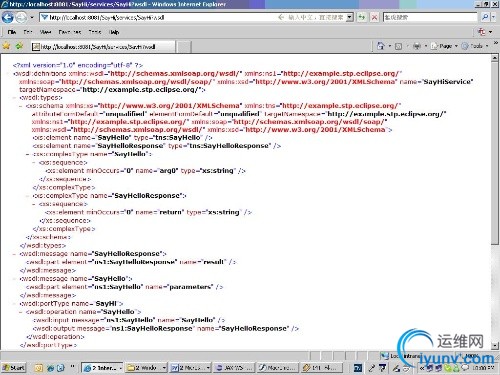This screenshot has width=500, height=375.
Task: Open the Home button dropdown arrow
Action: click(x=390, y=46)
